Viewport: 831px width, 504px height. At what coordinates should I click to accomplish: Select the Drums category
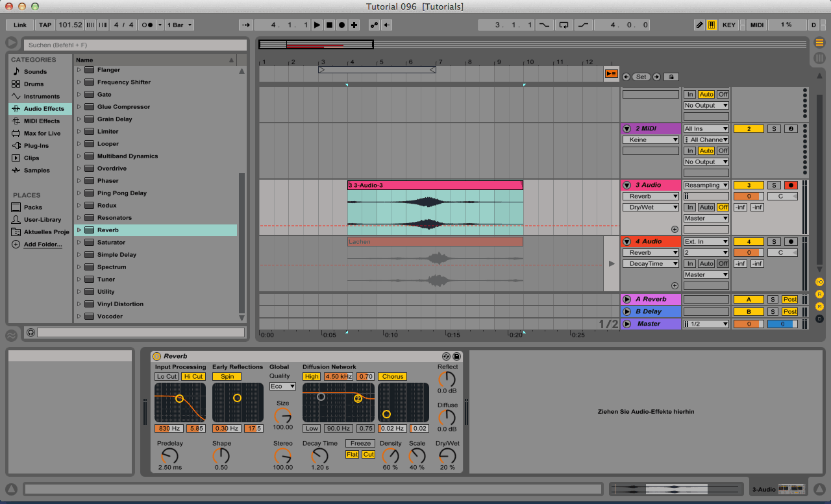pyautogui.click(x=34, y=84)
